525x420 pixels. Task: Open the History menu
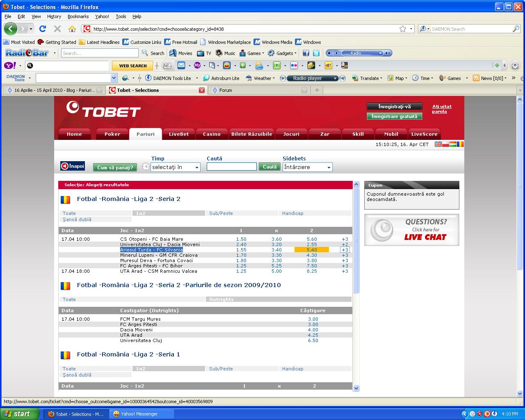pyautogui.click(x=54, y=16)
